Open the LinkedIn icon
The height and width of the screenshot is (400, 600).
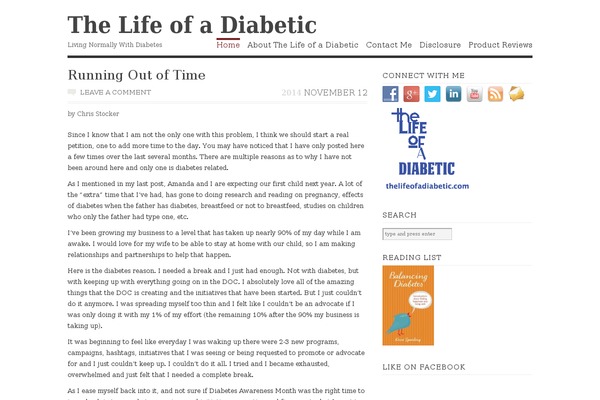coord(454,94)
